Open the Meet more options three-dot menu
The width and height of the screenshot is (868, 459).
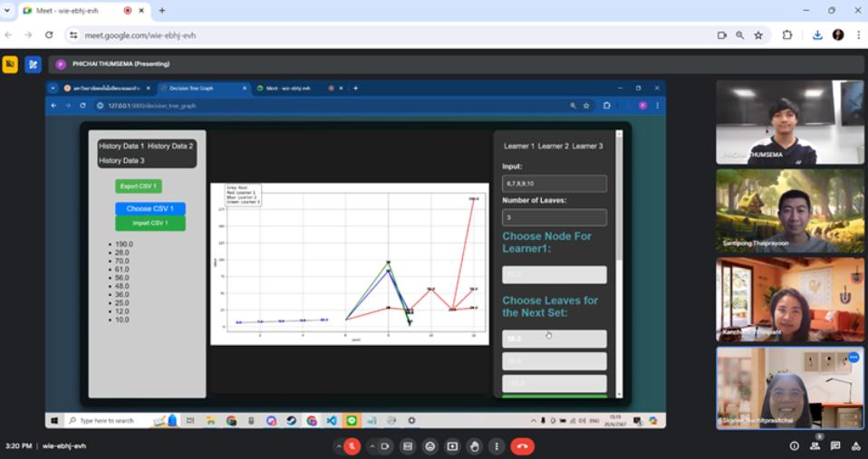[496, 446]
